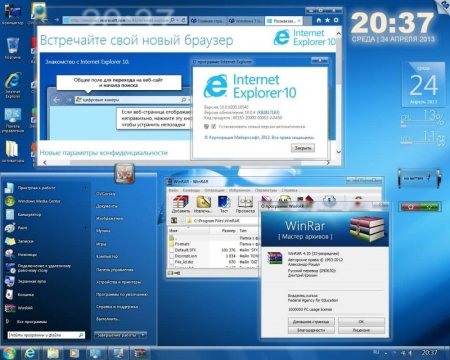Open the WinRAR Help (Справка) menu
The height and width of the screenshot is (360, 450).
289,190
